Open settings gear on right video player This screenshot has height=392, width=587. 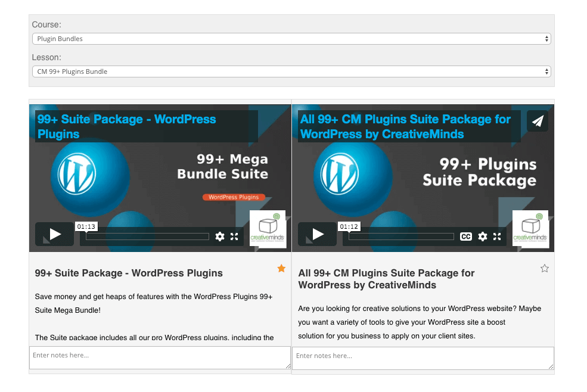(x=483, y=237)
